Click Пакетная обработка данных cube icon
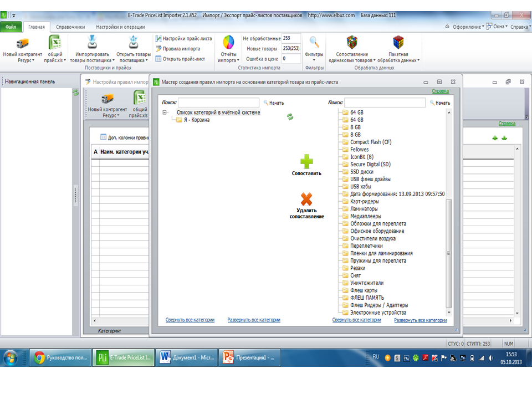Screen dimensions: 532x399 pyautogui.click(x=398, y=42)
